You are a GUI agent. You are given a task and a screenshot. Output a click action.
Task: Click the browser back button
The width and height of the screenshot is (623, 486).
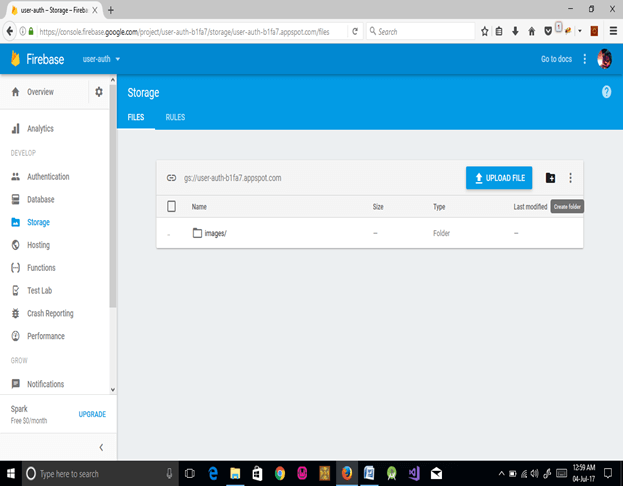click(9, 31)
